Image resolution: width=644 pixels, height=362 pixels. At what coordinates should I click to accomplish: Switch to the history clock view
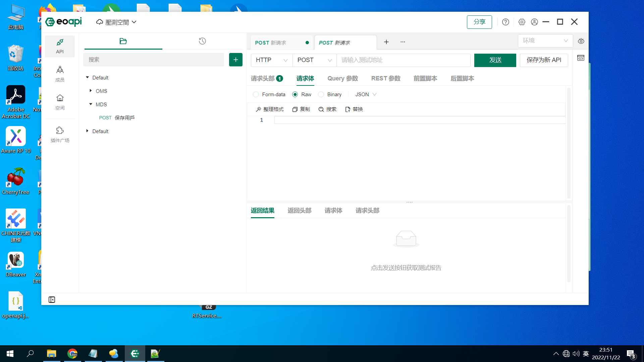202,41
